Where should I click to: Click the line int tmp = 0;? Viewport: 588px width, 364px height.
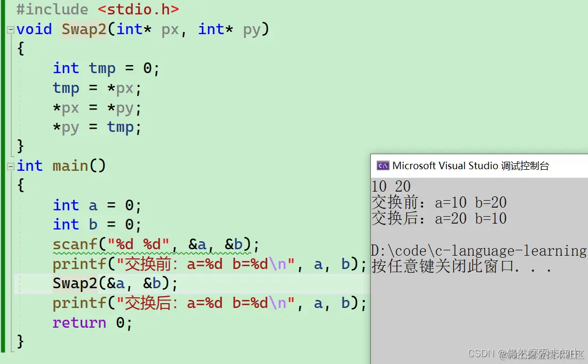106,68
